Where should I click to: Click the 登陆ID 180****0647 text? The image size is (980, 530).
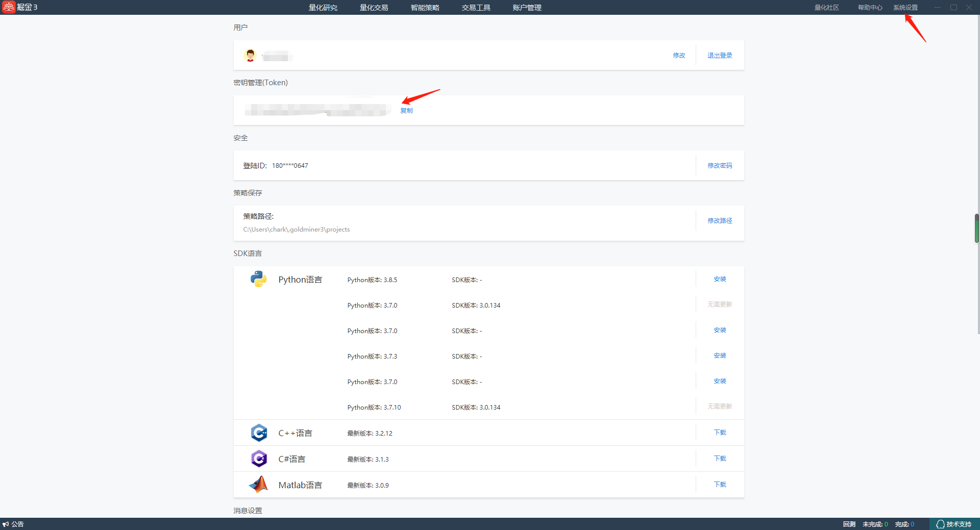coord(276,166)
